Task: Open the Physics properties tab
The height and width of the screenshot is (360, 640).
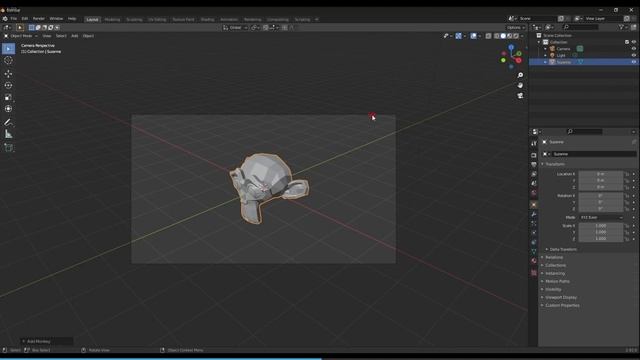Action: click(534, 233)
